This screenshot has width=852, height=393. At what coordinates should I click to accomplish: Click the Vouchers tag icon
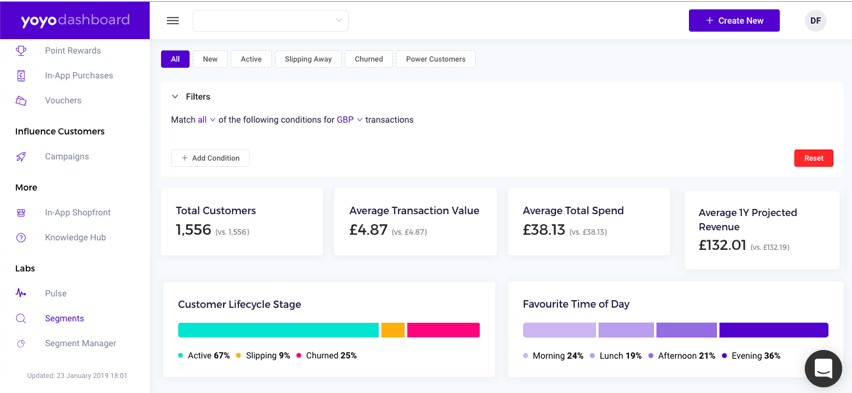21,101
